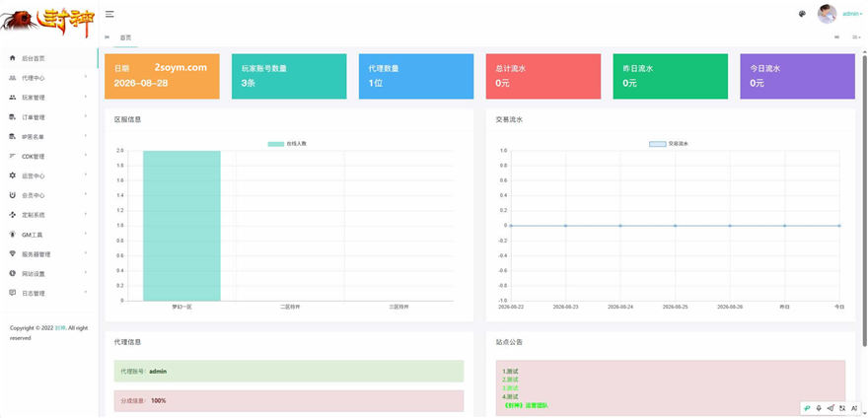The width and height of the screenshot is (868, 418).
Task: Click the 昨日流水 0元 card
Action: (x=671, y=76)
